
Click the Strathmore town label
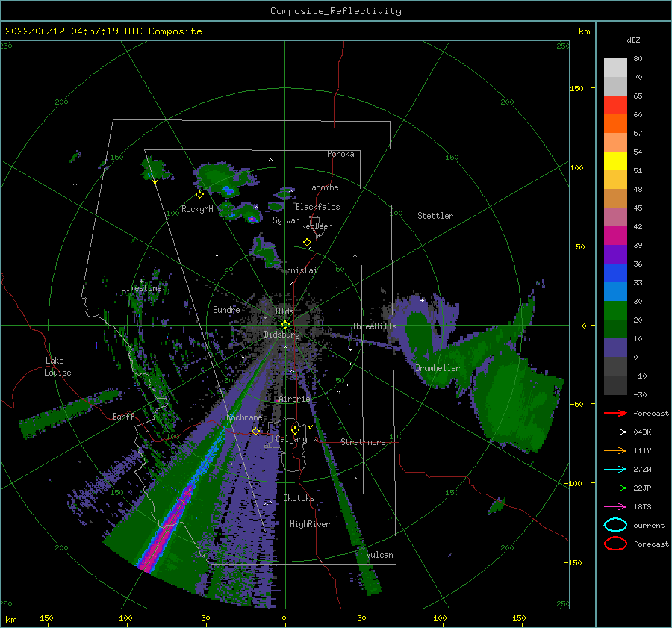click(x=363, y=442)
